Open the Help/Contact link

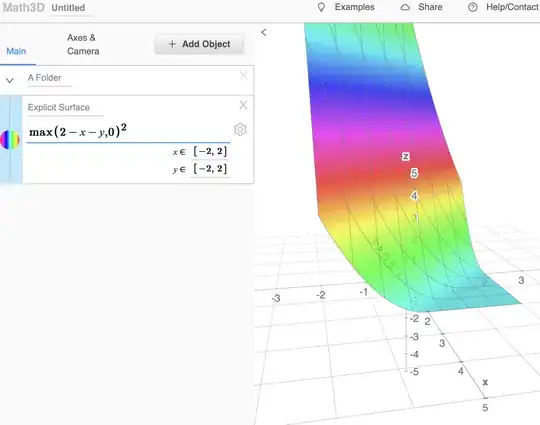click(512, 7)
